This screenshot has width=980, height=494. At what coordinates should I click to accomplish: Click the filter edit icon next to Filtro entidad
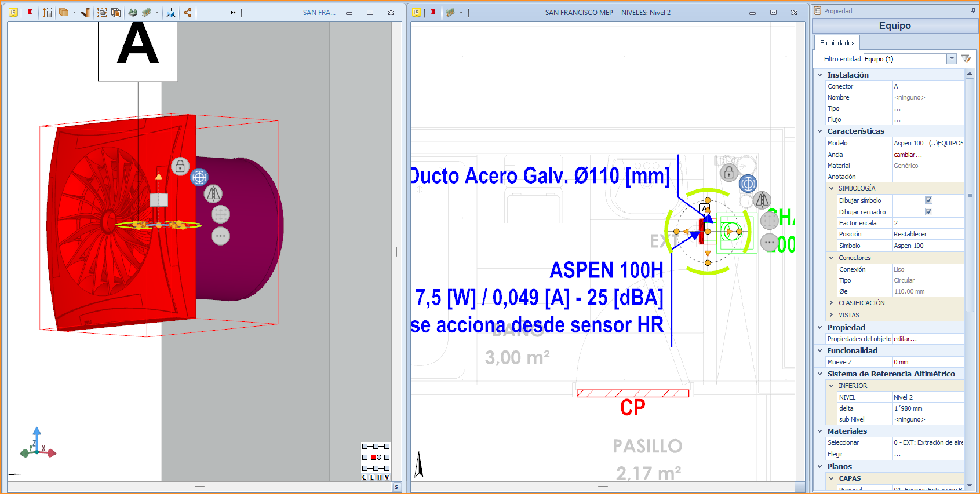click(966, 59)
